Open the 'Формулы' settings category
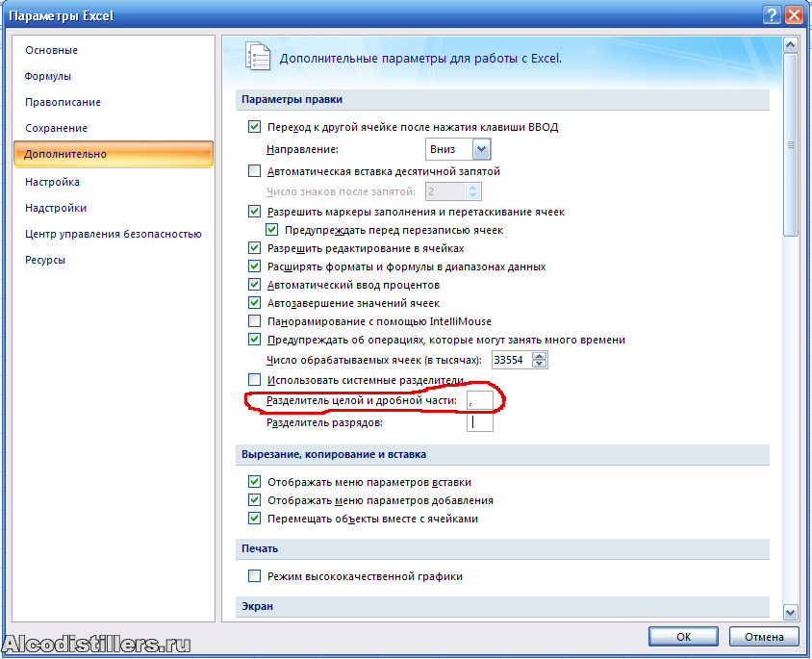The image size is (812, 659). pyautogui.click(x=48, y=76)
